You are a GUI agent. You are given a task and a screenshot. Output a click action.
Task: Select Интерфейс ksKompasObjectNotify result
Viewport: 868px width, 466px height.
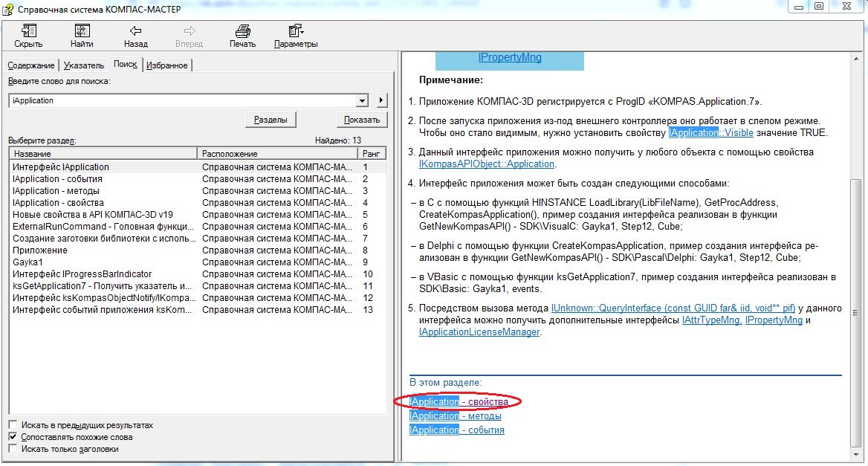tap(198, 298)
